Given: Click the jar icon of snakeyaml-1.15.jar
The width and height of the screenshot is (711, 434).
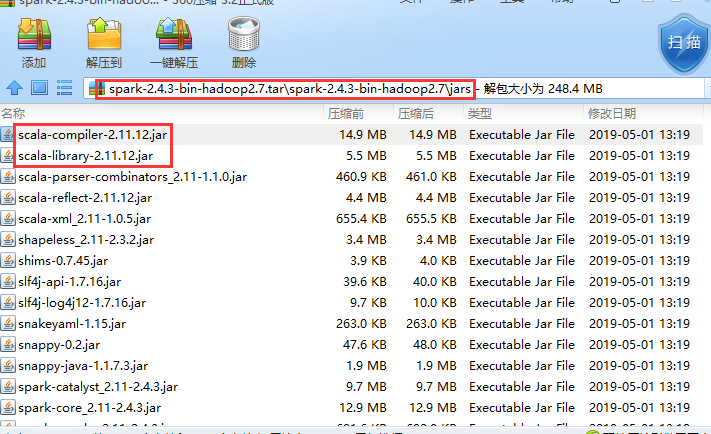Looking at the screenshot, I should (8, 323).
